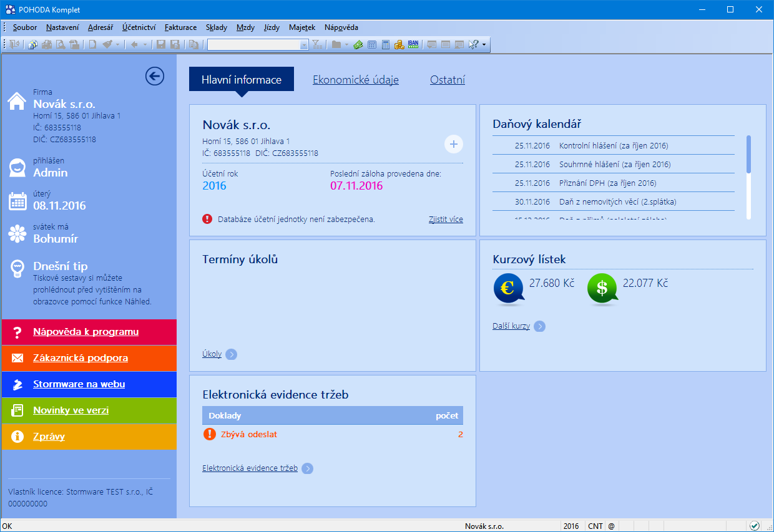Open Nápověda k programu link
The image size is (774, 532).
[x=86, y=332]
